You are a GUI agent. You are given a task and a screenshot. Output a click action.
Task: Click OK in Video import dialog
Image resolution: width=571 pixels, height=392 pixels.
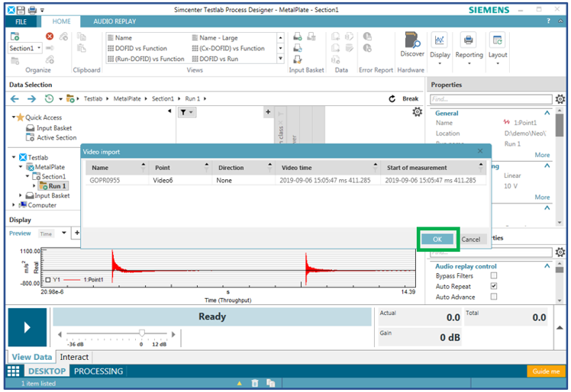coord(437,239)
